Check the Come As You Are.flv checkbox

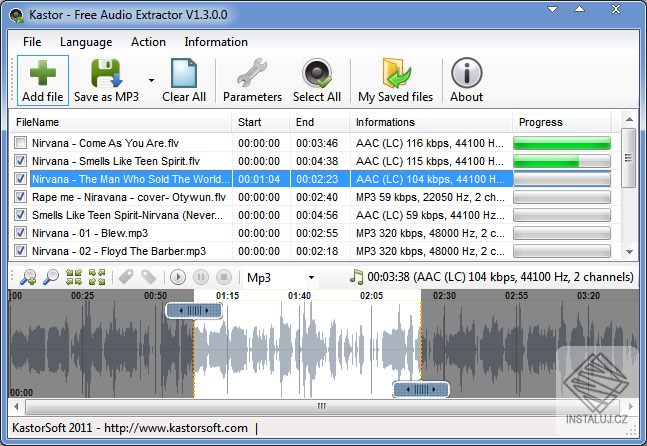tap(20, 143)
